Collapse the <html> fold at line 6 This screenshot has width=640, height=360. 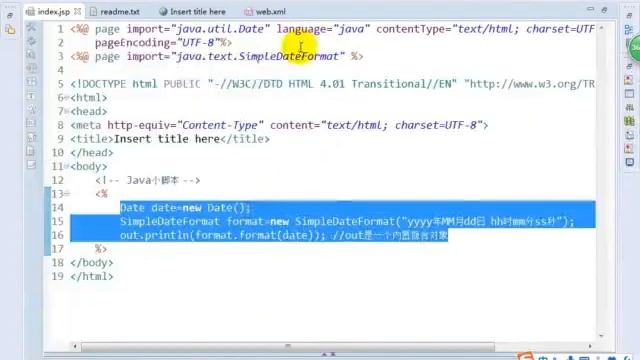(x=67, y=98)
